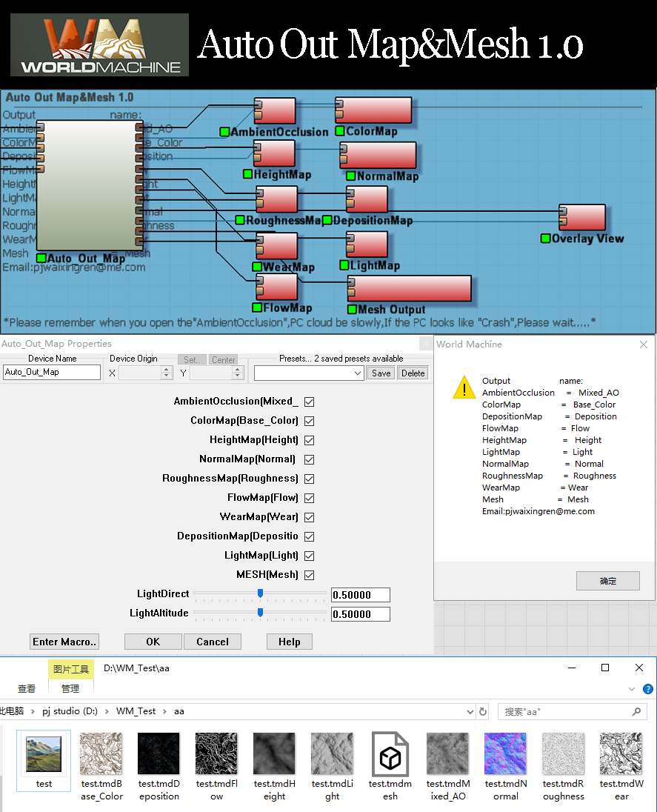Select the WearMap output node
This screenshot has width=657, height=812.
(276, 245)
